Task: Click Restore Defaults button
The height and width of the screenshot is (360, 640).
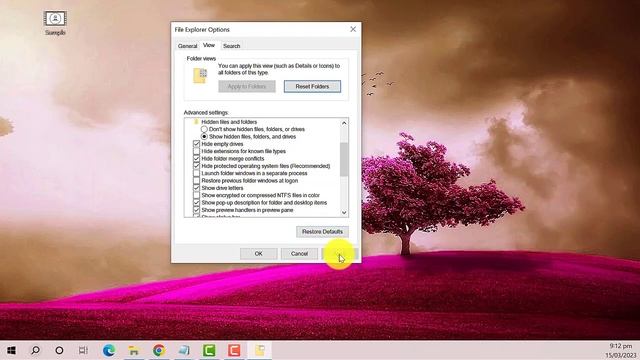Action: [322, 232]
